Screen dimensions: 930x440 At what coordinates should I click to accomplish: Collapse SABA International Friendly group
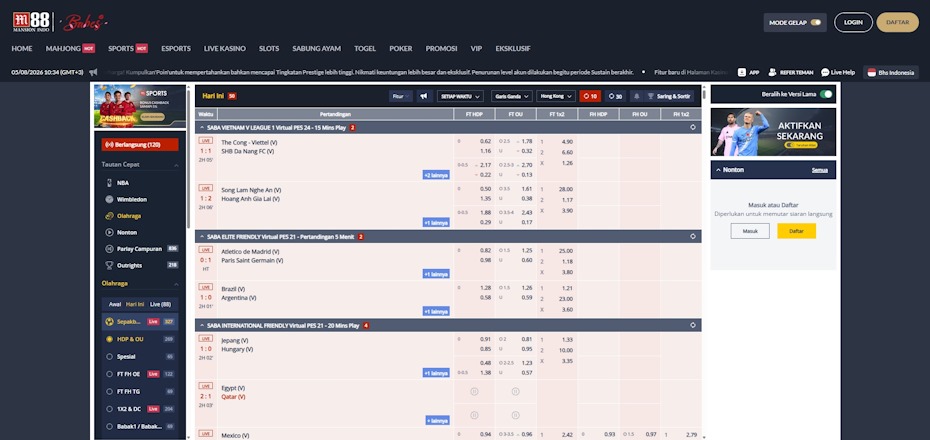[202, 326]
